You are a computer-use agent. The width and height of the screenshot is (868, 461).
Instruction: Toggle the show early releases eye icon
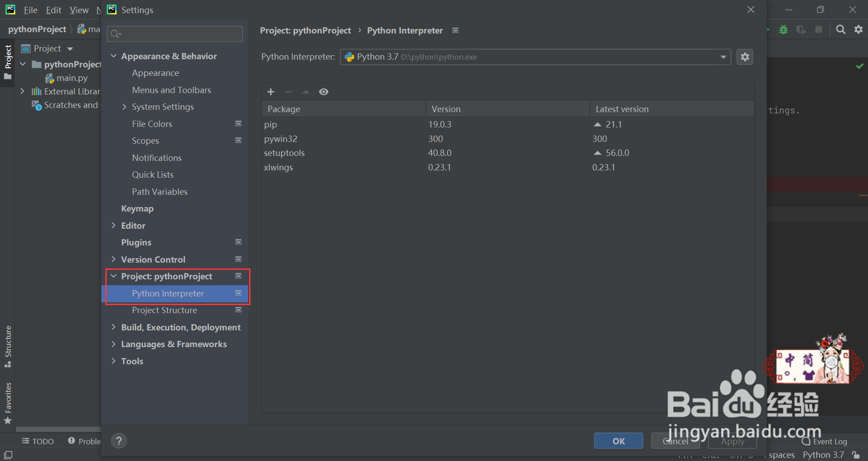(x=324, y=92)
